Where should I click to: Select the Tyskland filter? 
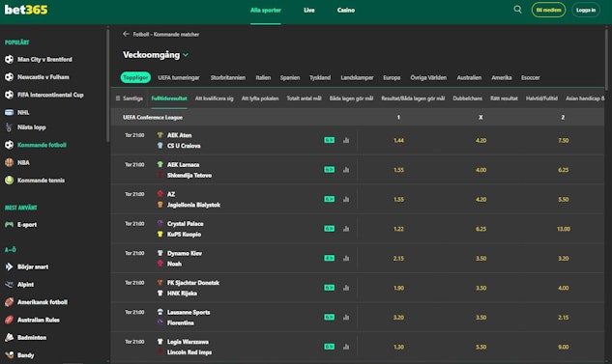point(320,77)
